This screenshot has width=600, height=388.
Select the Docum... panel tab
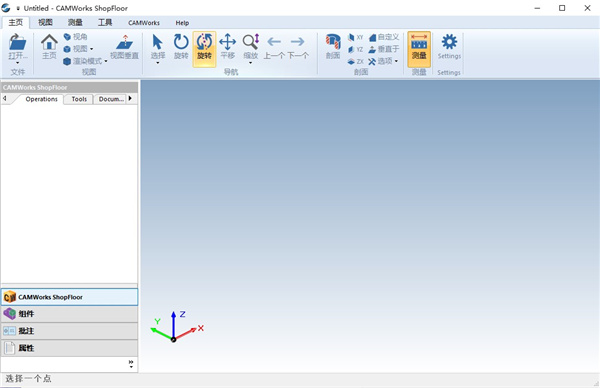[111, 99]
